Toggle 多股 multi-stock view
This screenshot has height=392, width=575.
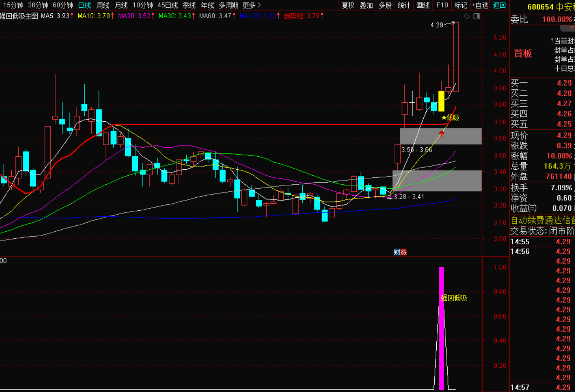(385, 5)
